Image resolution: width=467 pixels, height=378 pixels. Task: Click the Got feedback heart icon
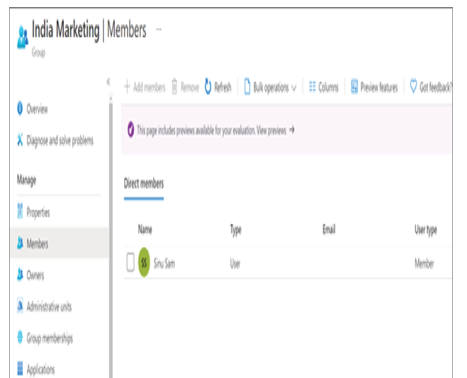coord(413,86)
